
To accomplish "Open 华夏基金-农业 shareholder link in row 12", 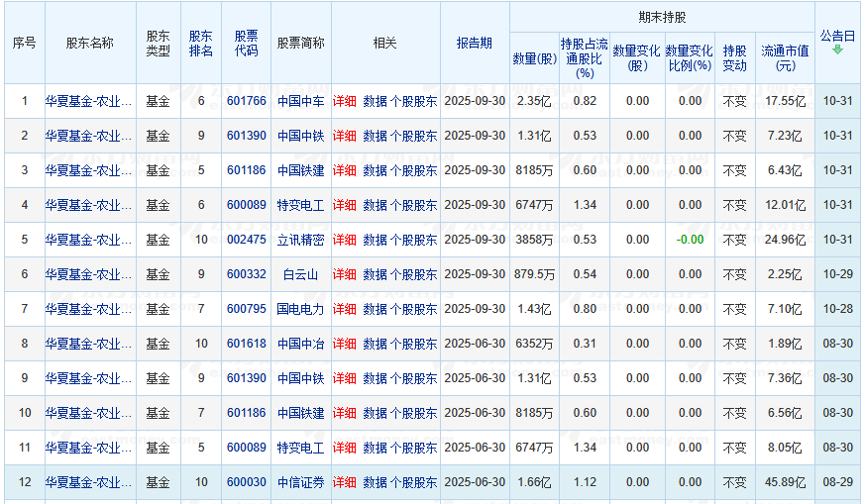I will point(88,483).
